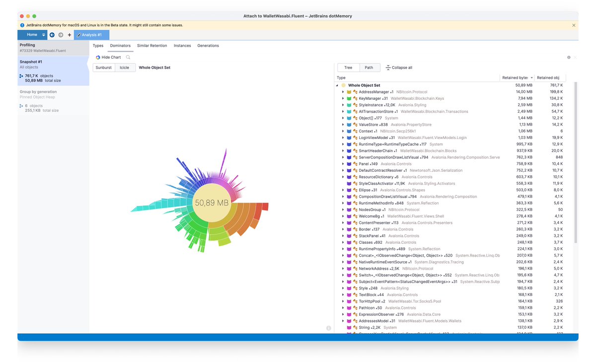Open the Home dropdown arrow
Image resolution: width=596 pixels, height=364 pixels.
coord(44,35)
